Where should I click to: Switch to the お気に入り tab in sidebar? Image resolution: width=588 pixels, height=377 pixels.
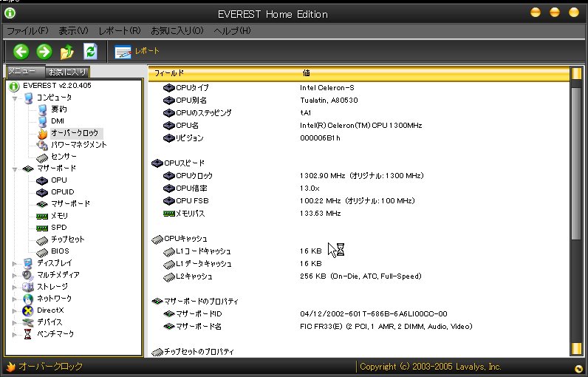click(67, 72)
